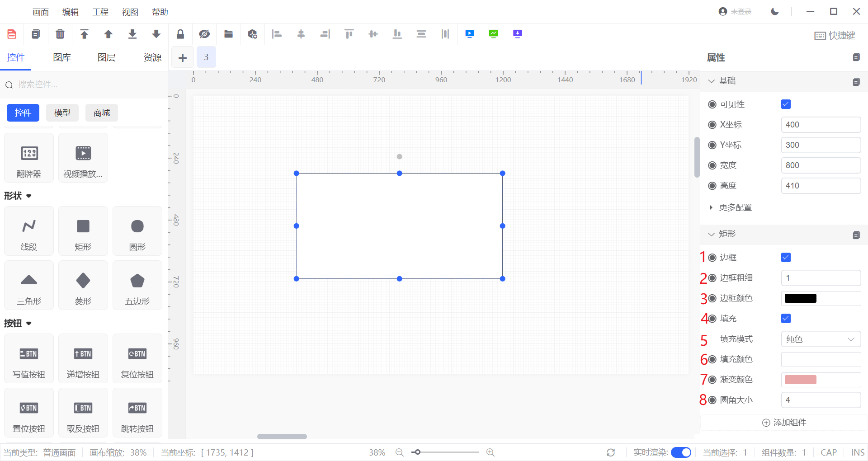Select the pentagon (五边形) shape widget

[137, 285]
